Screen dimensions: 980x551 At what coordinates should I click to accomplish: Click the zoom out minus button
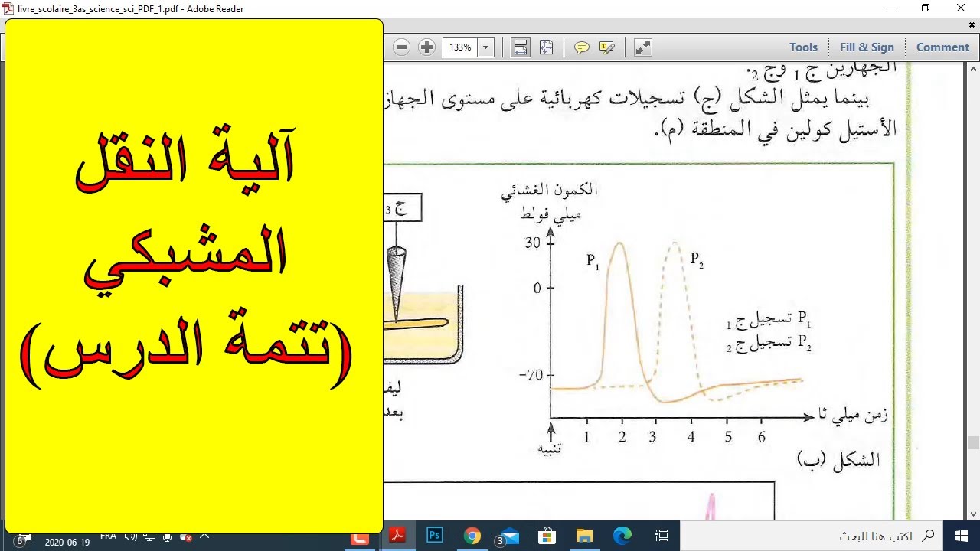402,47
